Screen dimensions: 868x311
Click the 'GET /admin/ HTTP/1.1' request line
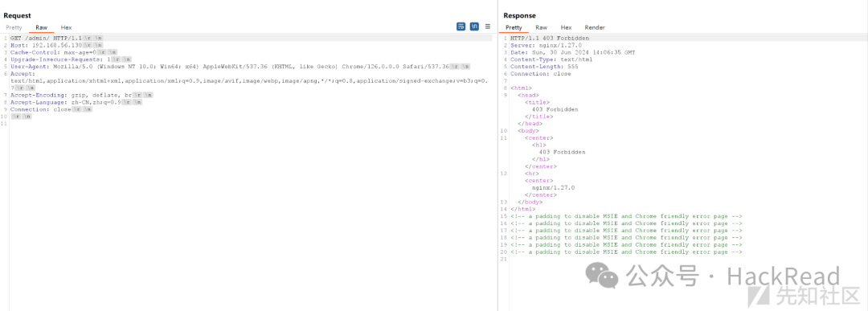[46, 39]
